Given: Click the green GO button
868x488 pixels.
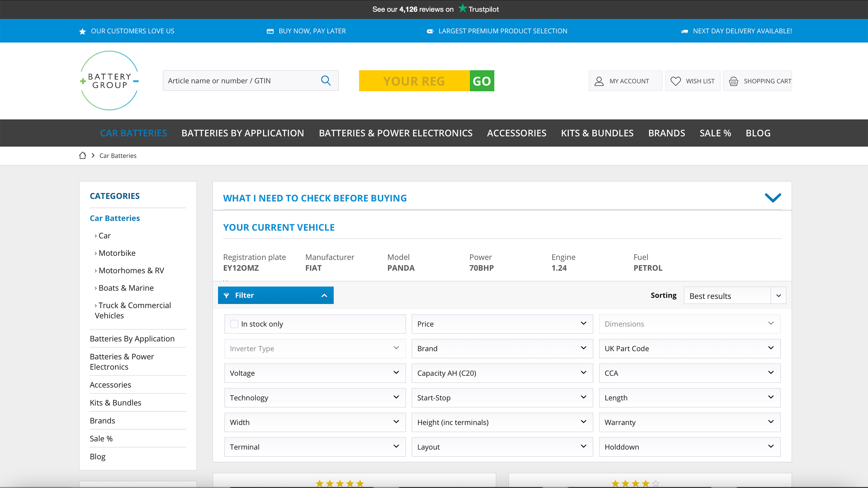Looking at the screenshot, I should (482, 81).
